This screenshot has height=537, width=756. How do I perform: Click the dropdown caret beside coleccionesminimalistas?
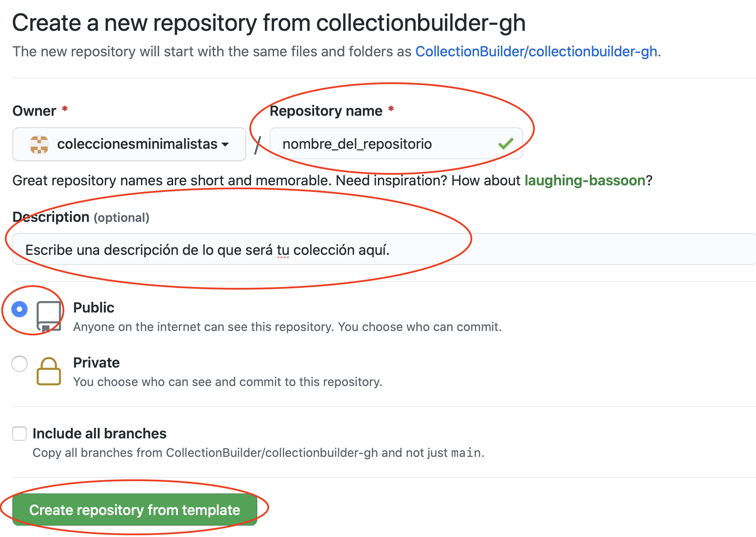226,145
